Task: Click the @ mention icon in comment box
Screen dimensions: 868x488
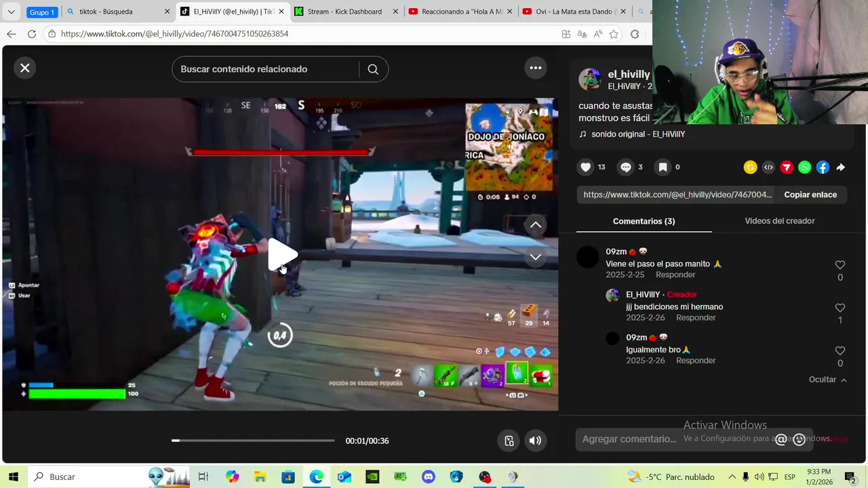Action: (x=781, y=439)
